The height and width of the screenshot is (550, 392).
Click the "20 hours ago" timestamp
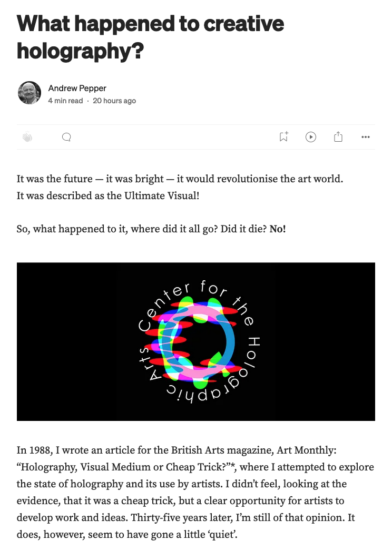pos(114,101)
